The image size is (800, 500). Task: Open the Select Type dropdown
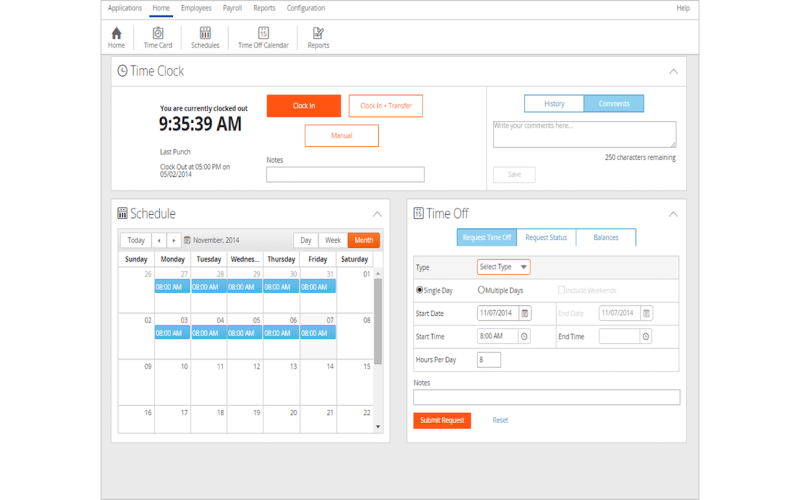point(503,267)
